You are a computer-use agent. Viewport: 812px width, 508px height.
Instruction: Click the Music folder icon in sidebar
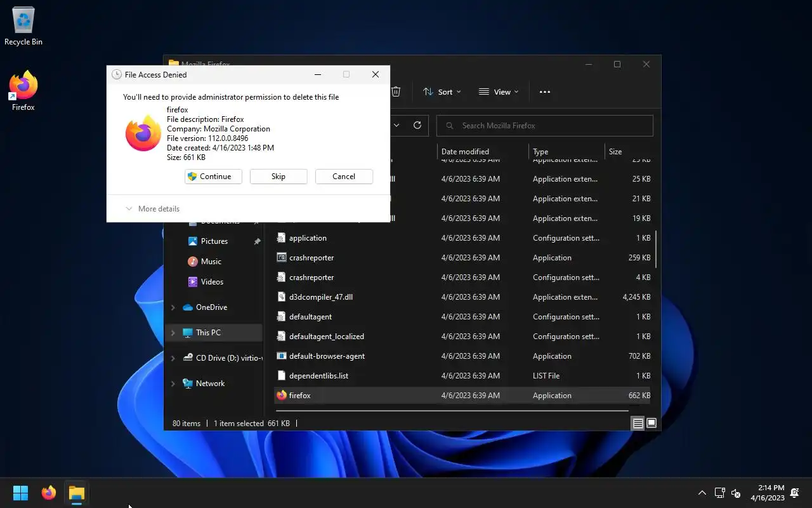(x=193, y=262)
